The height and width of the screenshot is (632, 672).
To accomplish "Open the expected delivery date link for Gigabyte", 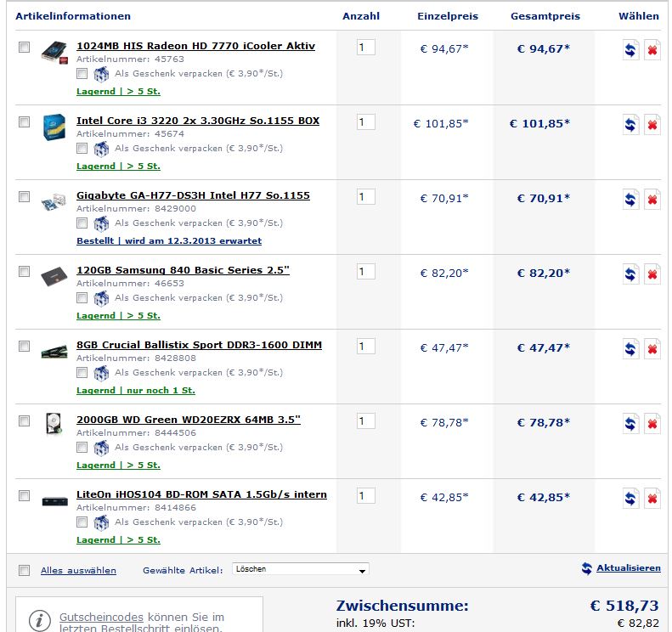I will pos(169,240).
